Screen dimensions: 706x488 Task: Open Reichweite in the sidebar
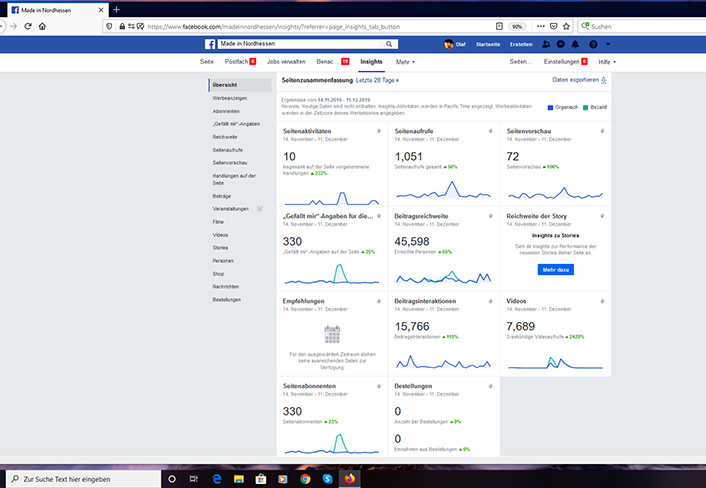coord(225,137)
